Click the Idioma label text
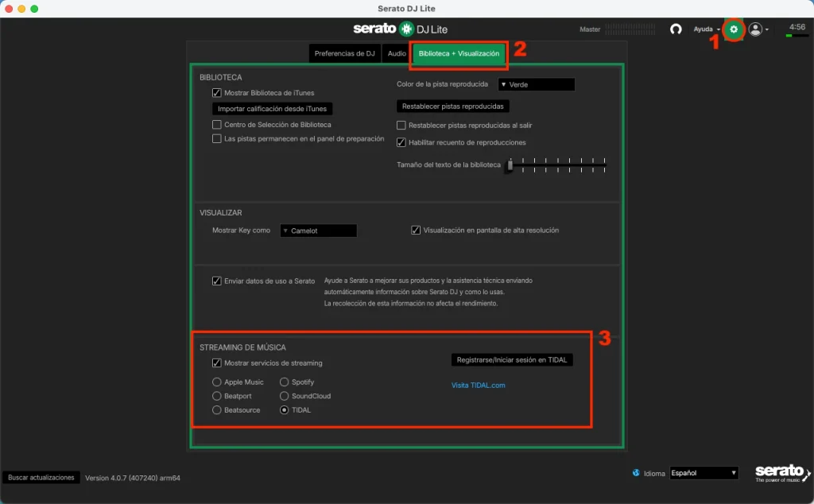 [654, 473]
